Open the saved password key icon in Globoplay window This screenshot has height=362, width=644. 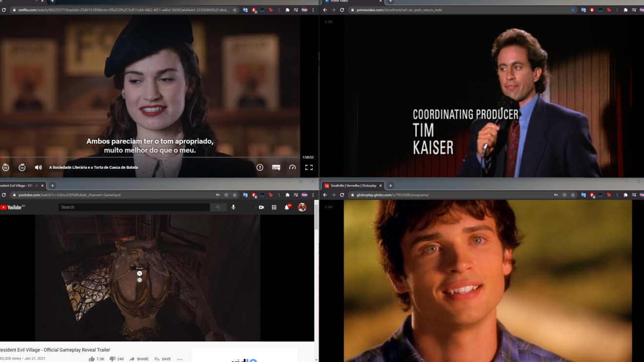pos(556,195)
